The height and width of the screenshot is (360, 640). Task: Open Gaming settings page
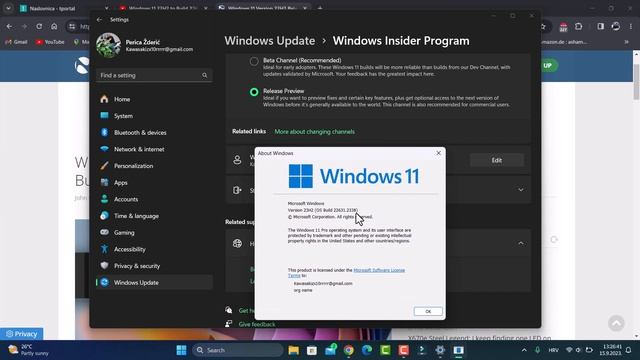154,233
